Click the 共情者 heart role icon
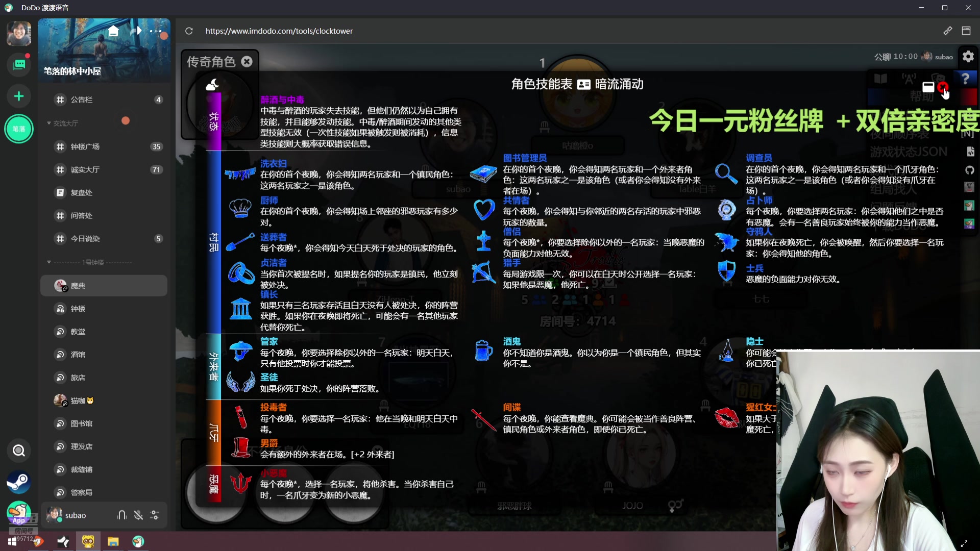 point(484,210)
